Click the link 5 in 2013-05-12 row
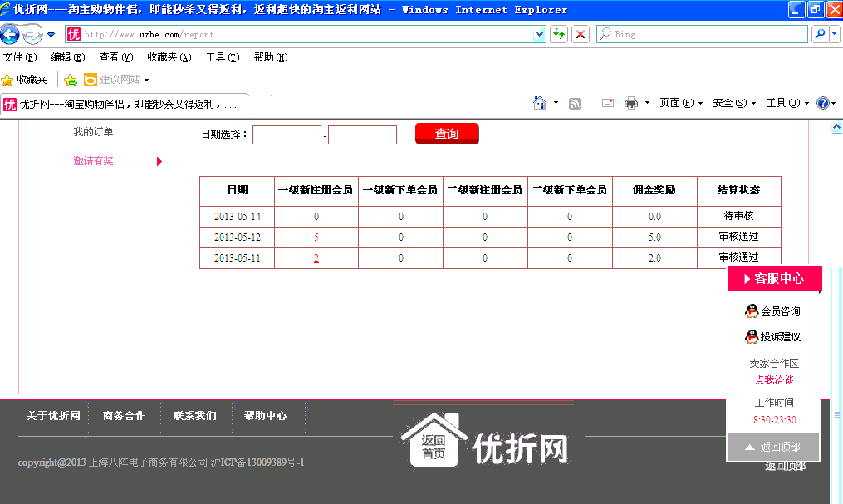 tap(316, 237)
